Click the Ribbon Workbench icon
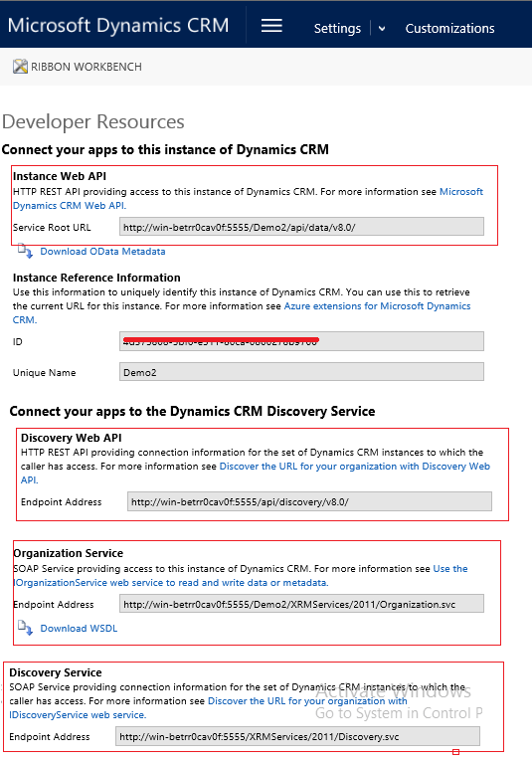 [20, 67]
